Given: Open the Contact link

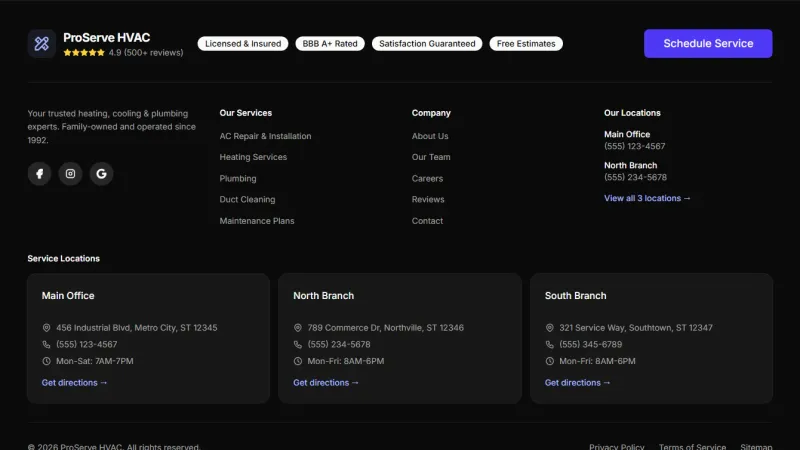Looking at the screenshot, I should pyautogui.click(x=428, y=221).
